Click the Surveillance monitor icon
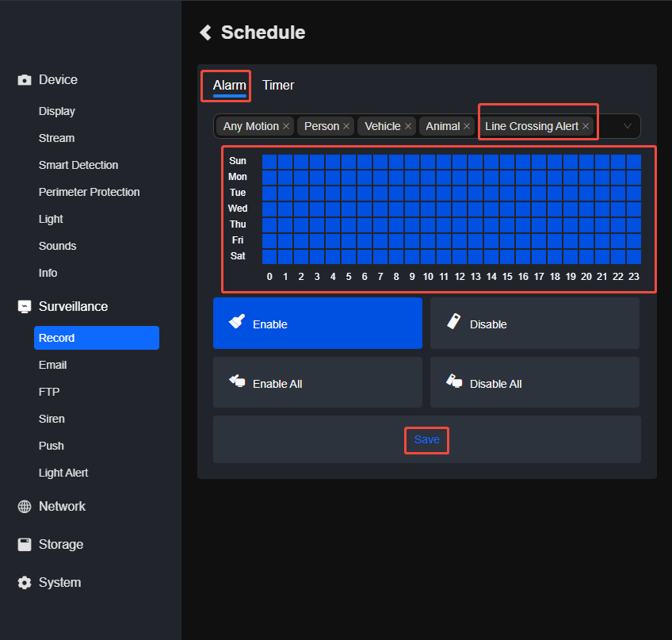Image resolution: width=672 pixels, height=640 pixels. click(25, 307)
